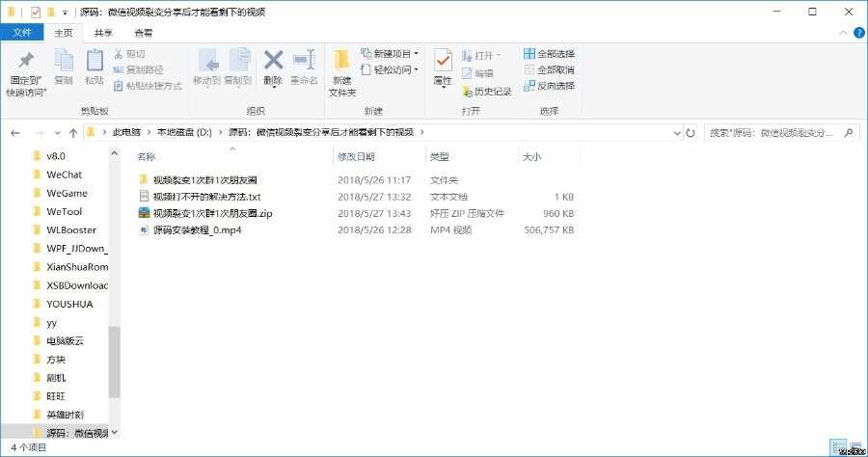Go back with the left arrow
Viewport: 868px width, 457px height.
pos(15,133)
